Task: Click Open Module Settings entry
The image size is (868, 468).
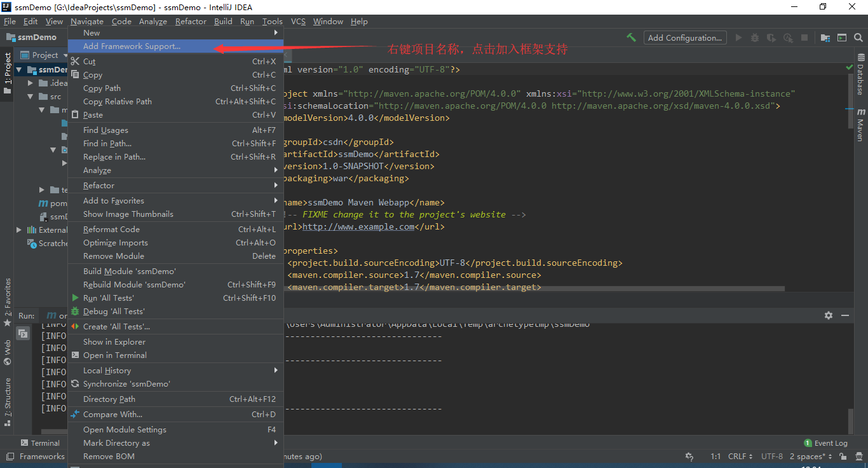Action: [175, 429]
